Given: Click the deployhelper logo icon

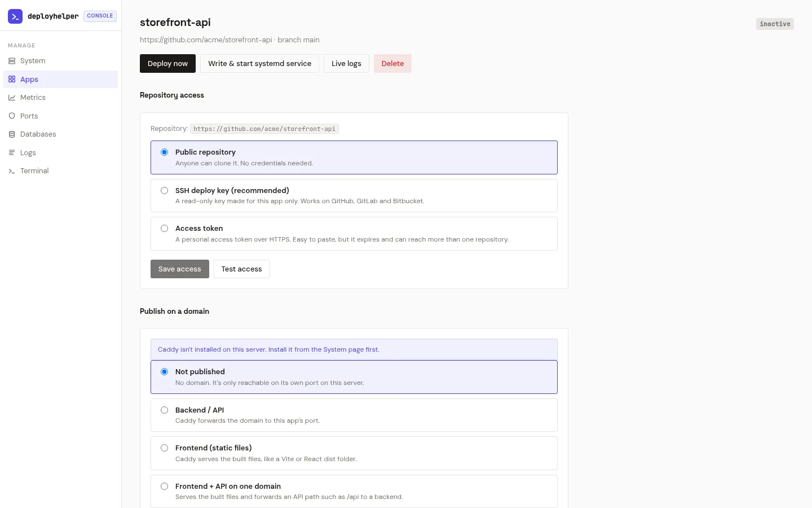Looking at the screenshot, I should point(15,16).
